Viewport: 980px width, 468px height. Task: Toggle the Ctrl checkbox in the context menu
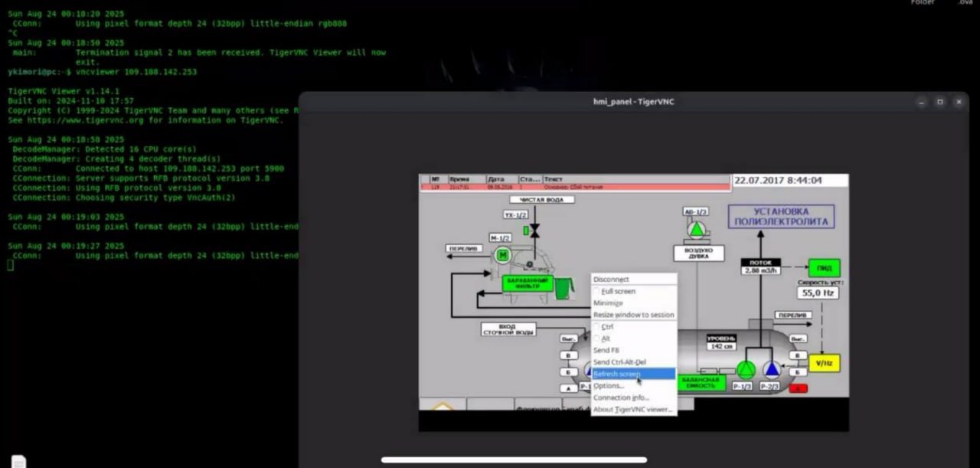coord(597,326)
